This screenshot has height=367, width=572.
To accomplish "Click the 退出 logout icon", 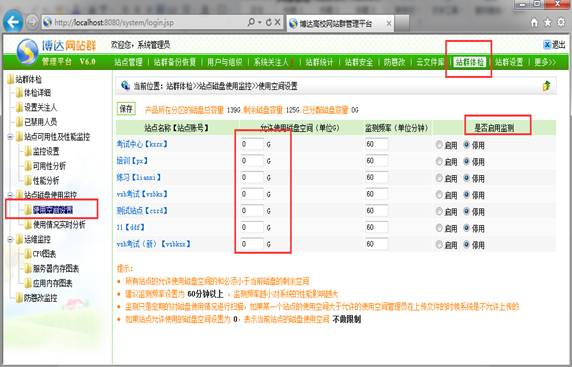I will coord(547,45).
